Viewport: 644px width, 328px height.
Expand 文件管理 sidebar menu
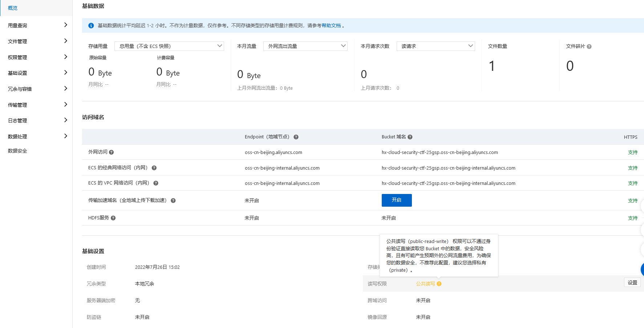point(36,41)
